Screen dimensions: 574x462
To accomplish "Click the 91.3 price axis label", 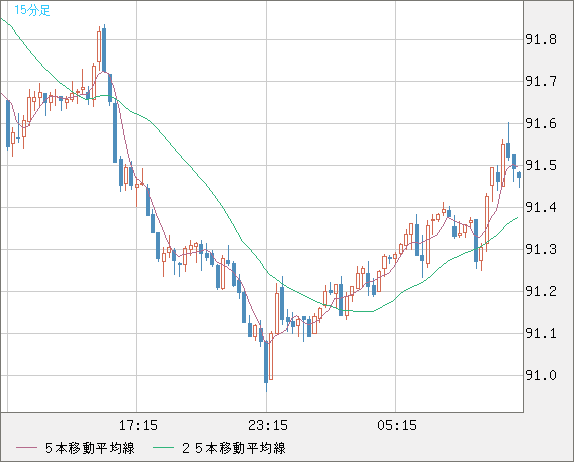I will pos(541,249).
